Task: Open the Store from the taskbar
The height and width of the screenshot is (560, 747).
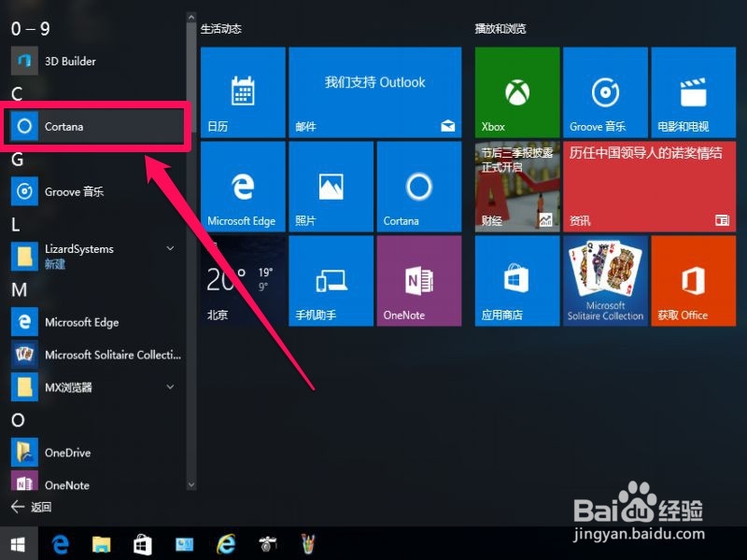Action: [142, 543]
